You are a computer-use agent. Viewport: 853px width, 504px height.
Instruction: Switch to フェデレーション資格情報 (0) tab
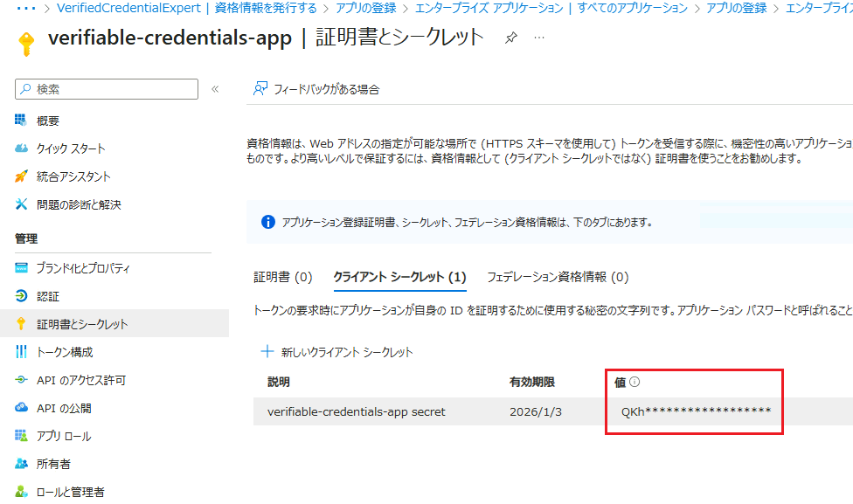pos(557,277)
